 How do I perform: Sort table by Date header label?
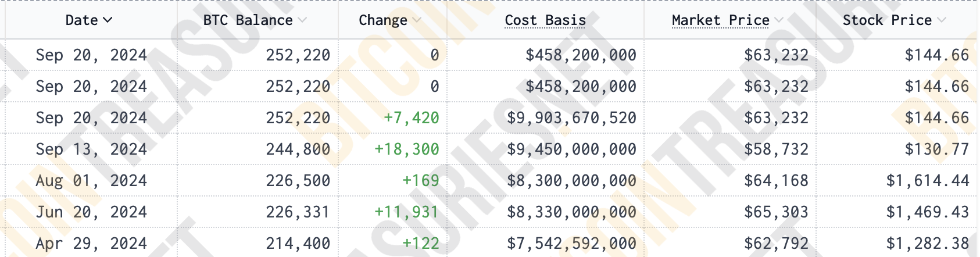click(81, 20)
